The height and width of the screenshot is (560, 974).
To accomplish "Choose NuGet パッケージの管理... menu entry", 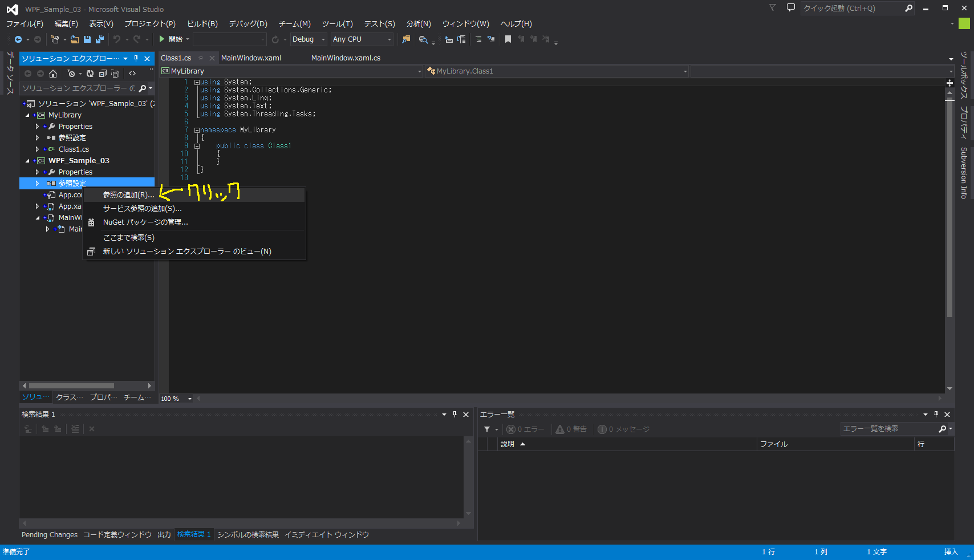I will pyautogui.click(x=194, y=222).
